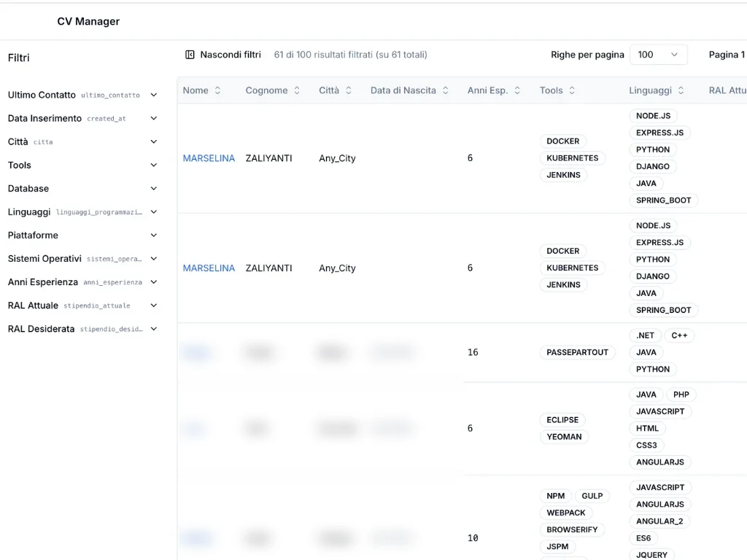Image resolution: width=747 pixels, height=560 pixels.
Task: Click the YEOMAN tool tag
Action: pos(564,437)
